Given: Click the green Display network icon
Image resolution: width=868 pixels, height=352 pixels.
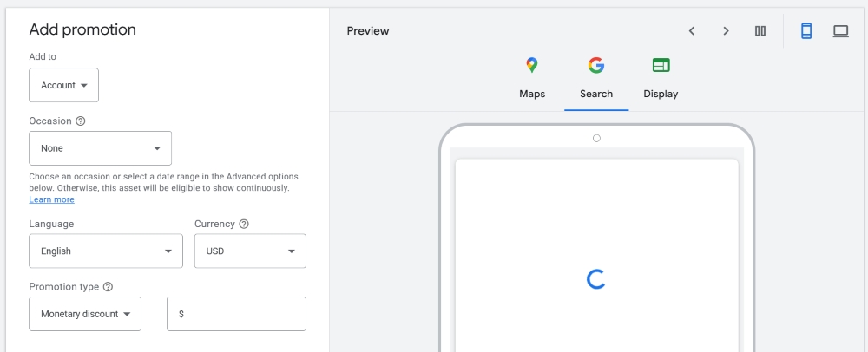Looking at the screenshot, I should [661, 65].
